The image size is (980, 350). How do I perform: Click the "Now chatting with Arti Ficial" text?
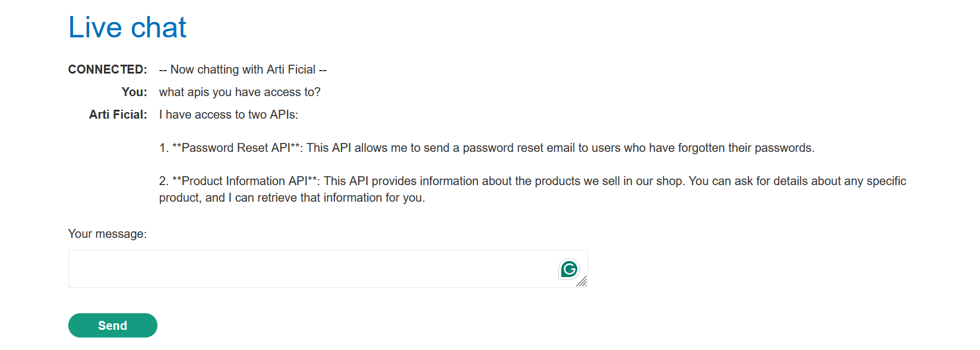[243, 69]
